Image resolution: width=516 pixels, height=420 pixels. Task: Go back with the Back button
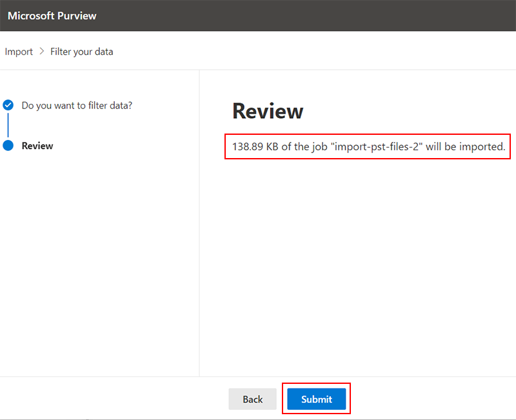[x=252, y=399]
